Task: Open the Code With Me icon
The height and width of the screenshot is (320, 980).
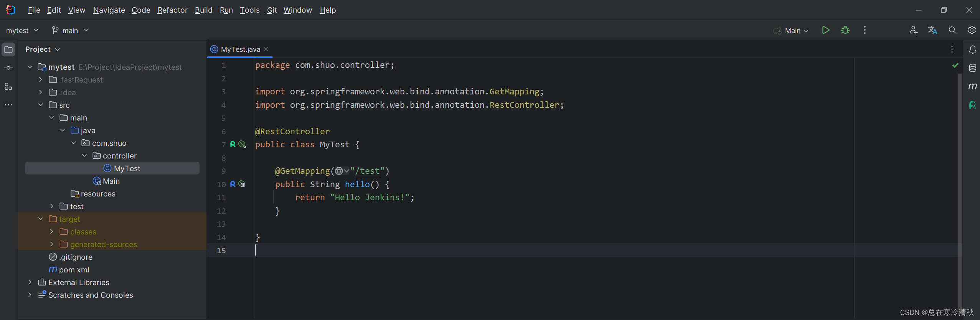Action: [914, 30]
